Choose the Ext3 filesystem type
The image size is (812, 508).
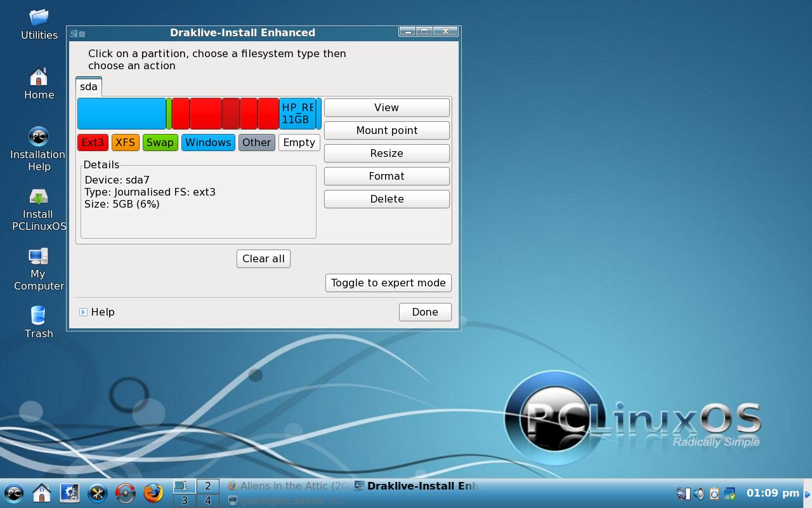tap(93, 142)
